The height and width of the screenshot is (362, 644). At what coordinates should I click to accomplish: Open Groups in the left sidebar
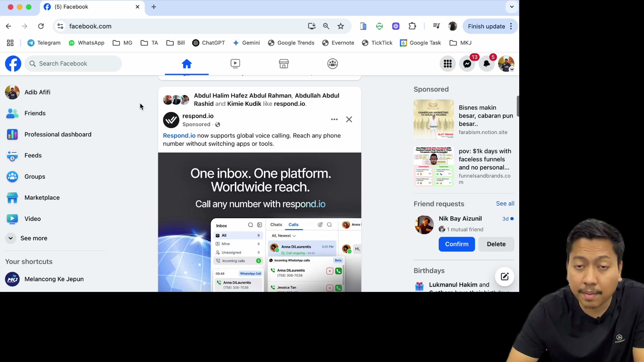[x=55, y=177]
